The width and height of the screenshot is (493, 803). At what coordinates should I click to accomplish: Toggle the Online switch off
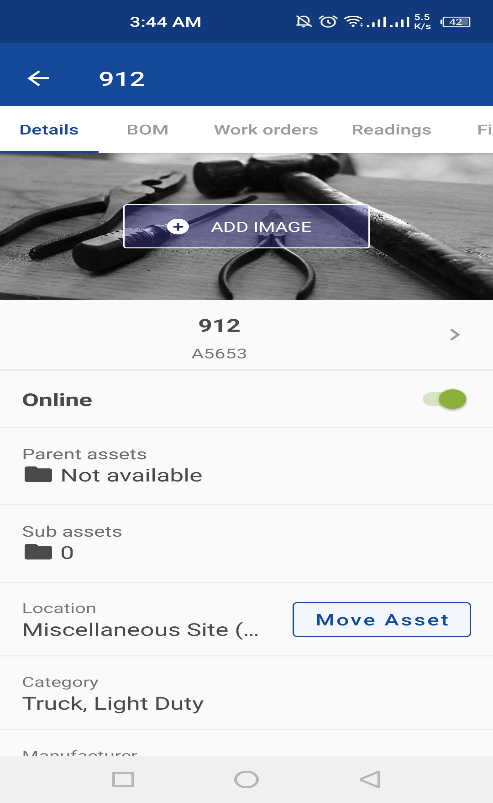coord(444,399)
